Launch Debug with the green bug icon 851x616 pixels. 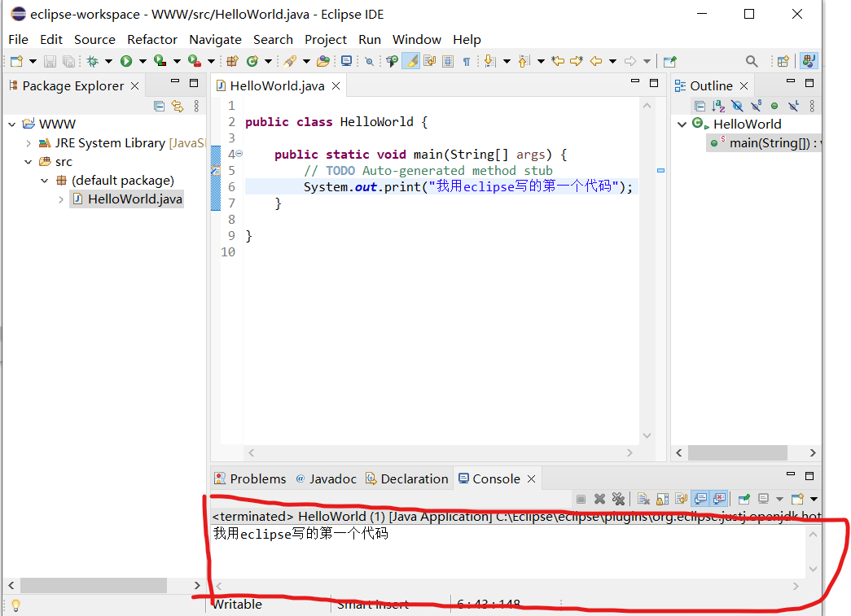(x=93, y=61)
